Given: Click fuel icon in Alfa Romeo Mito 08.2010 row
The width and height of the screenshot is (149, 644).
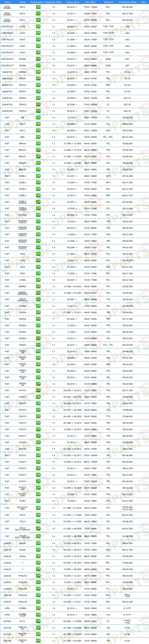Looking at the screenshot, I should [x=38, y=7].
